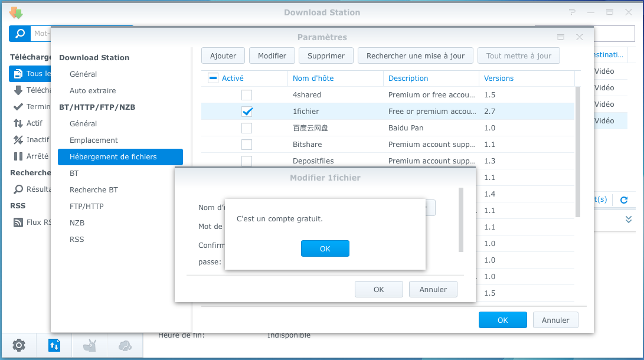This screenshot has width=644, height=360.
Task: Confirm the free account message with OK
Action: 325,248
